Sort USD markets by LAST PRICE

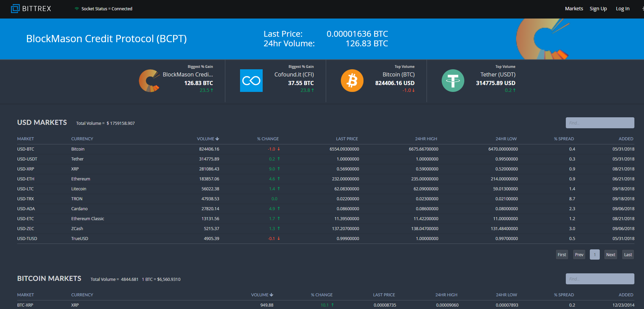347,139
